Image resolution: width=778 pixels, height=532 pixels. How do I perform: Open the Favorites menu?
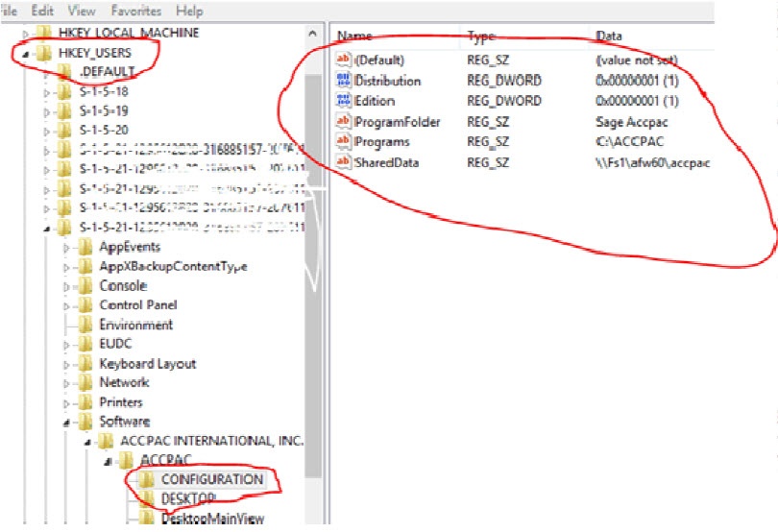click(x=136, y=11)
